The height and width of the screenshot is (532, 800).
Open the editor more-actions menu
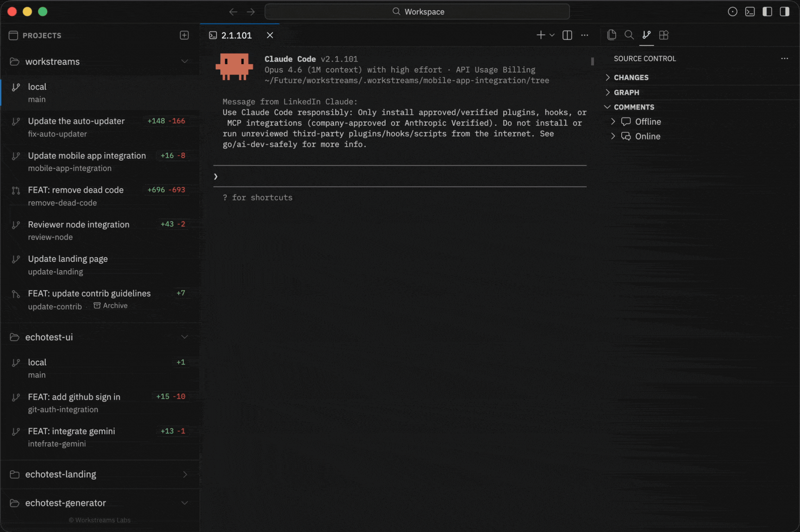[584, 35]
